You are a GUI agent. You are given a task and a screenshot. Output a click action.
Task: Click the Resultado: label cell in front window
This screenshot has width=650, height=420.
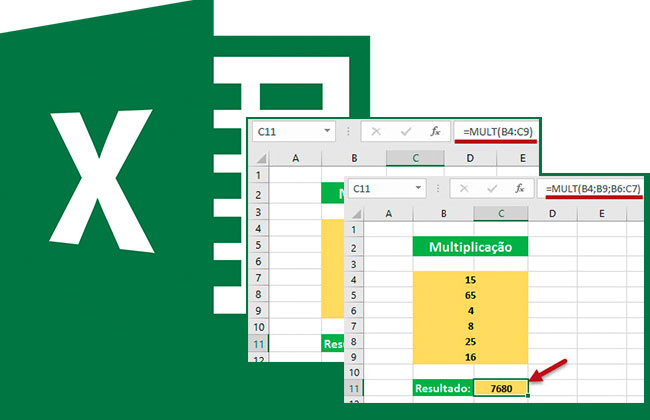pos(443,388)
